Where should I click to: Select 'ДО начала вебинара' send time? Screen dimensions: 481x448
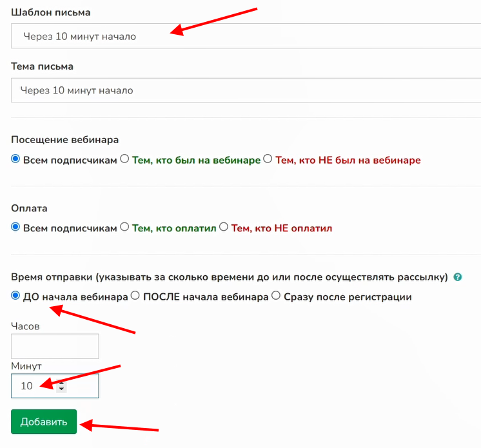(x=16, y=296)
